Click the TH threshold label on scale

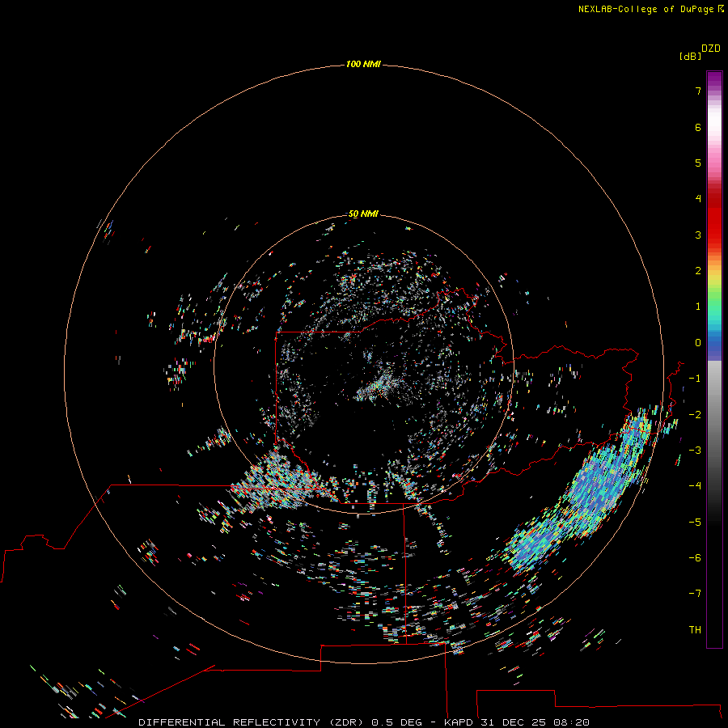[x=695, y=630]
